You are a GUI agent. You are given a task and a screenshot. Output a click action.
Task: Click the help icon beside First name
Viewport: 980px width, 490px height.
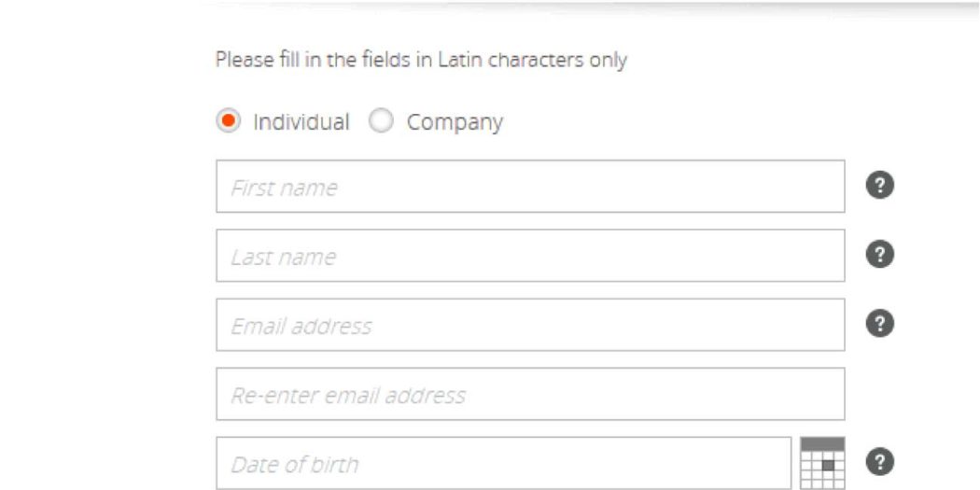coord(880,186)
